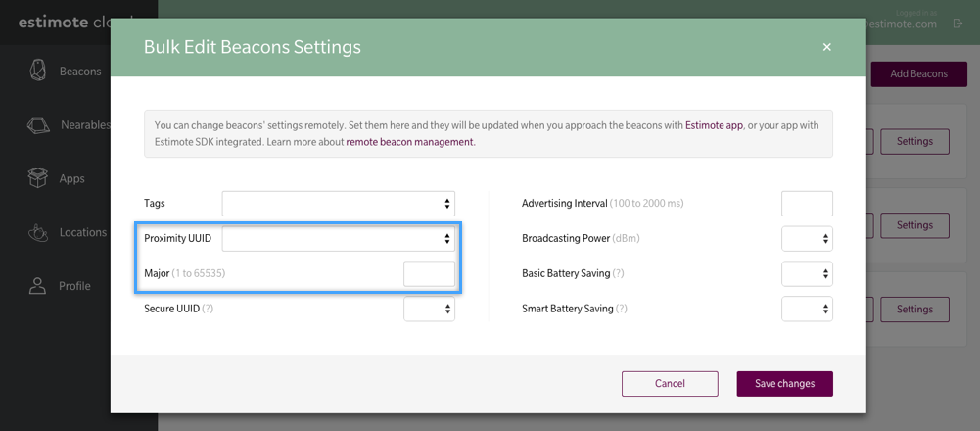Expand the Smart Battery Saving dropdown
The width and height of the screenshot is (980, 431).
[807, 309]
